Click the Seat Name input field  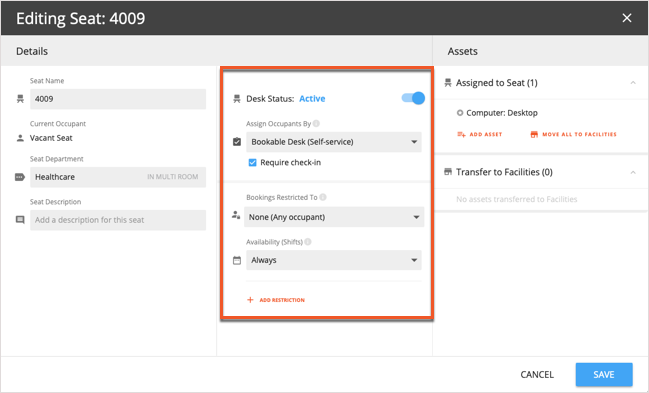click(x=118, y=99)
